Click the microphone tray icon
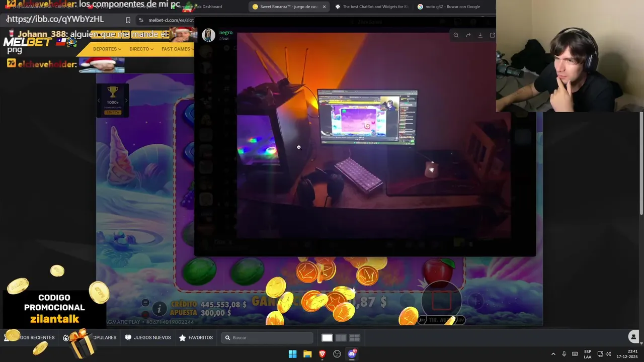This screenshot has width=644, height=362. click(564, 354)
